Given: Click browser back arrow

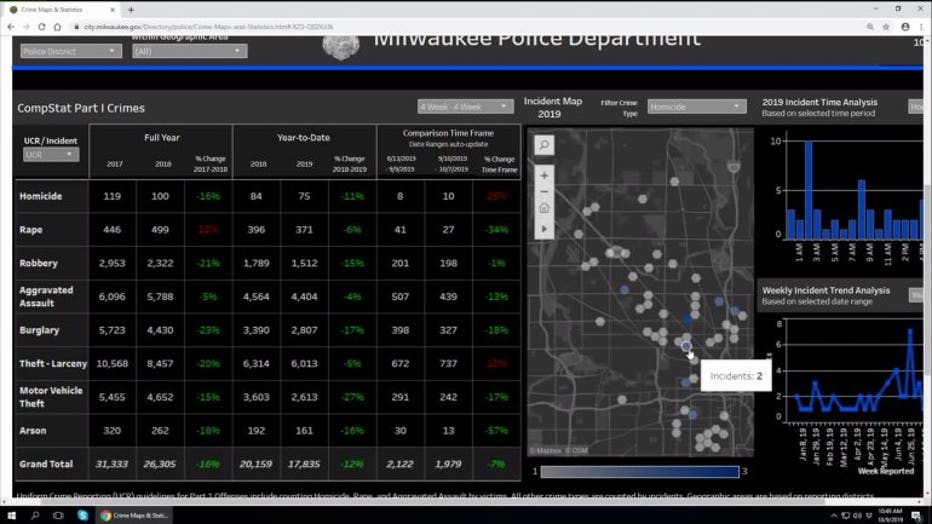Looking at the screenshot, I should (x=11, y=27).
